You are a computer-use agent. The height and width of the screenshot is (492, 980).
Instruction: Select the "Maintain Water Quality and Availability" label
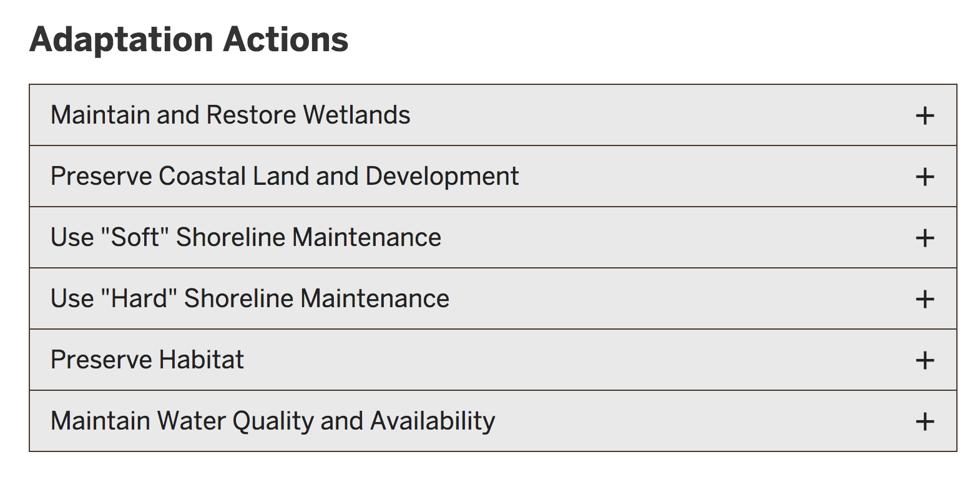[x=273, y=421]
